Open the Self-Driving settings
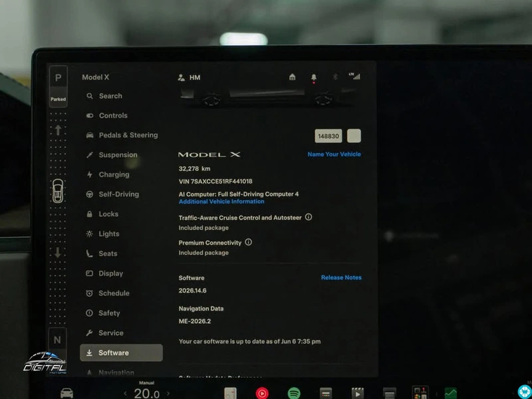Viewport: 532px width, 399px height. point(112,194)
